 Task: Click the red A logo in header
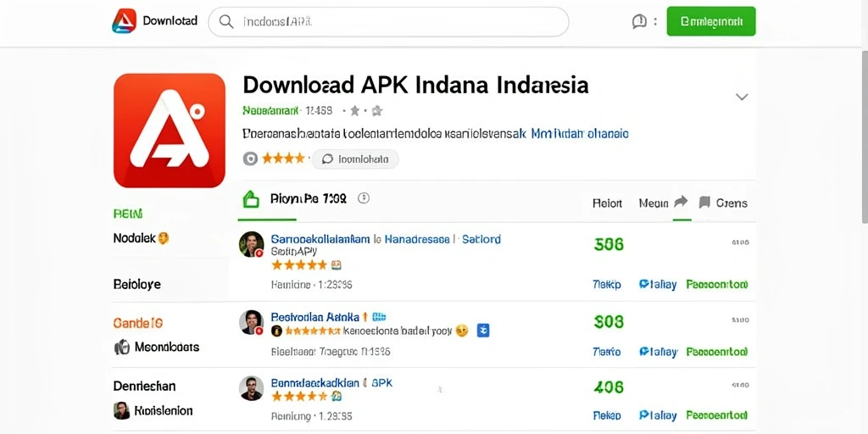tap(124, 21)
